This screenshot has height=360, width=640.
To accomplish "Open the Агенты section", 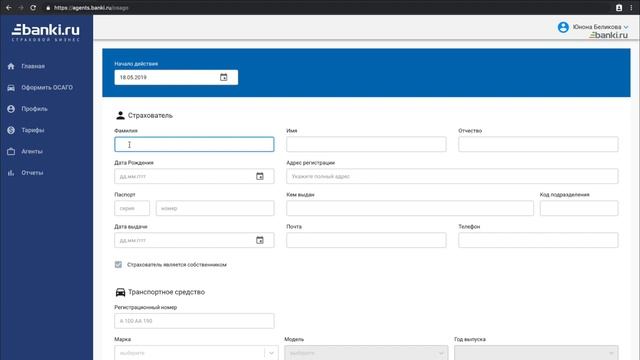I will pyautogui.click(x=32, y=151).
